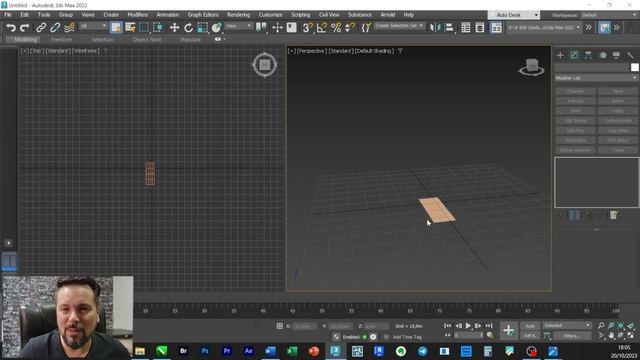
Task: Go to the start frame
Action: [x=448, y=326]
